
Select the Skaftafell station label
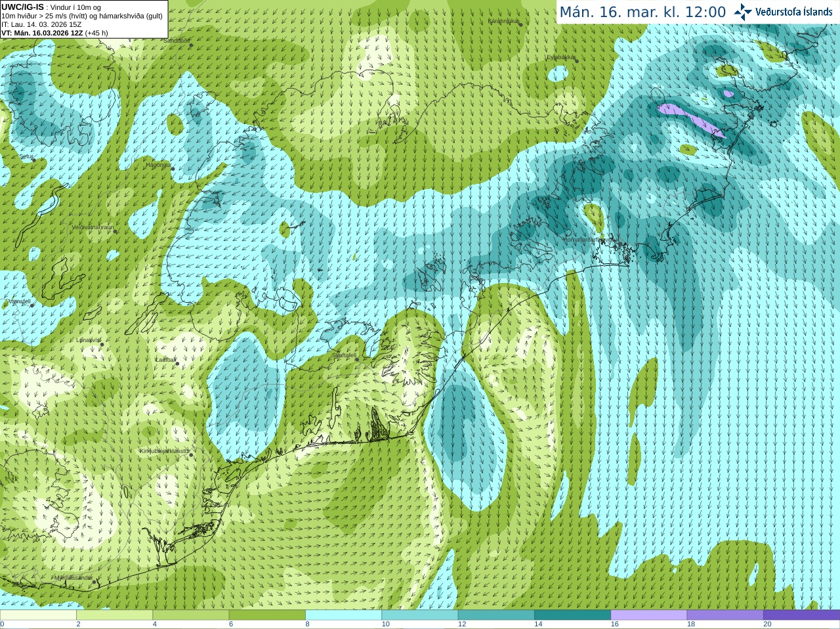[x=344, y=355]
